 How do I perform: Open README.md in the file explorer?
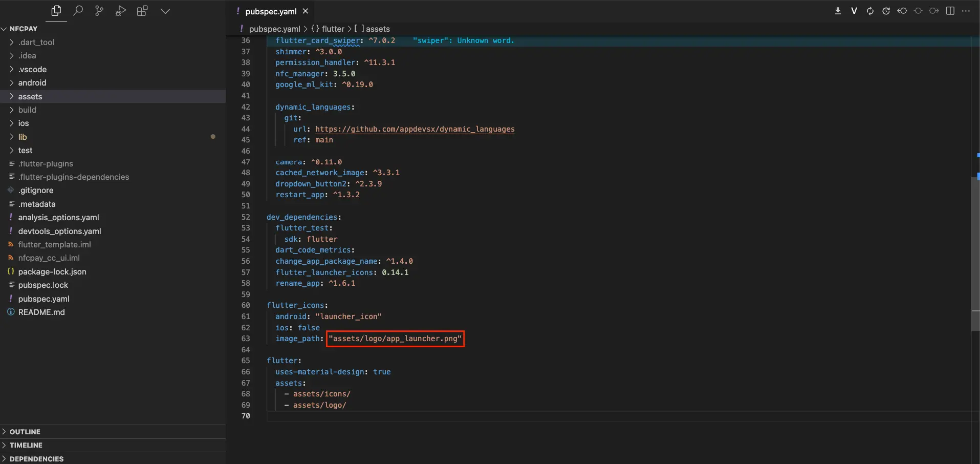[x=41, y=312]
